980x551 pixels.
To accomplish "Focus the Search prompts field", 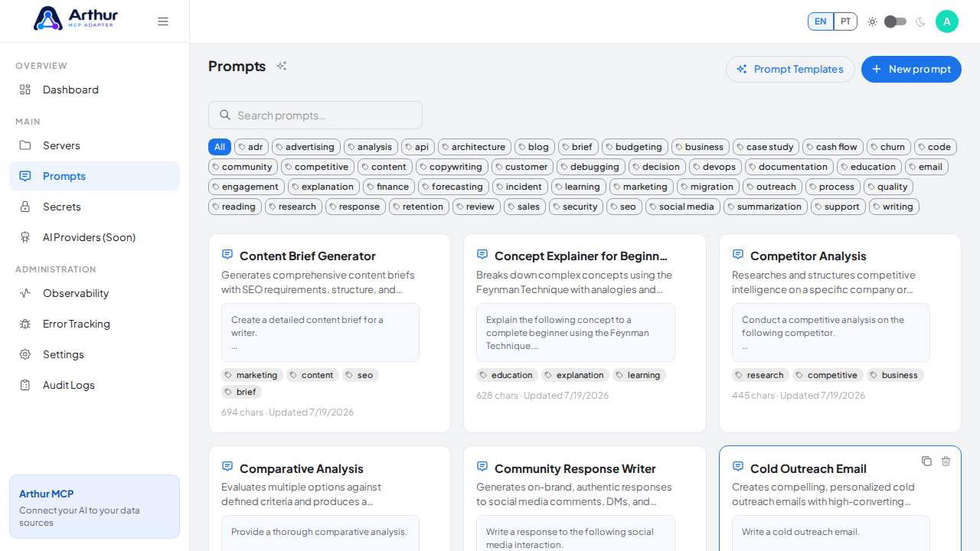I will point(315,115).
